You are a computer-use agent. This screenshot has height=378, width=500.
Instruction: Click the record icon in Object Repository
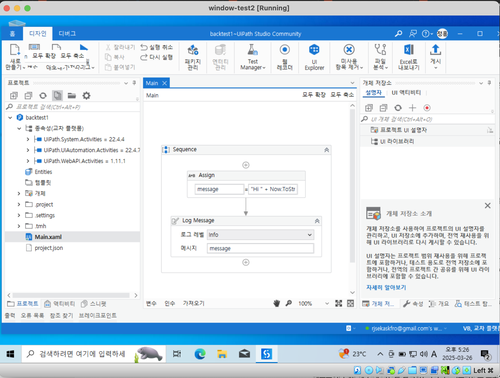pyautogui.click(x=427, y=108)
